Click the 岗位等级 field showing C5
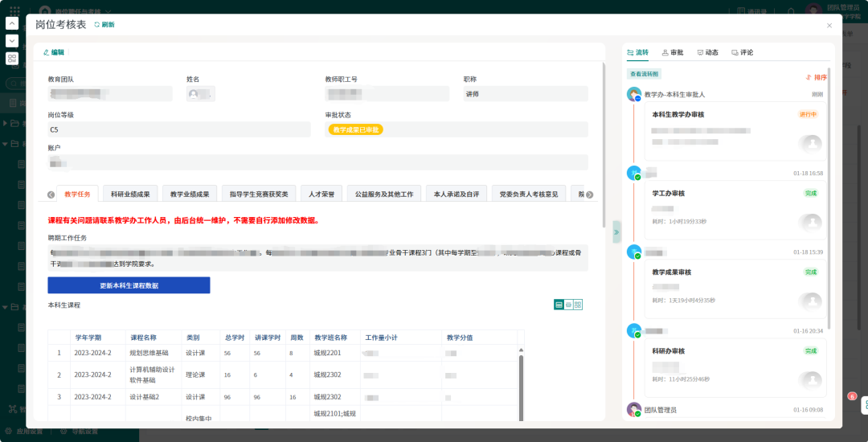 pyautogui.click(x=178, y=129)
